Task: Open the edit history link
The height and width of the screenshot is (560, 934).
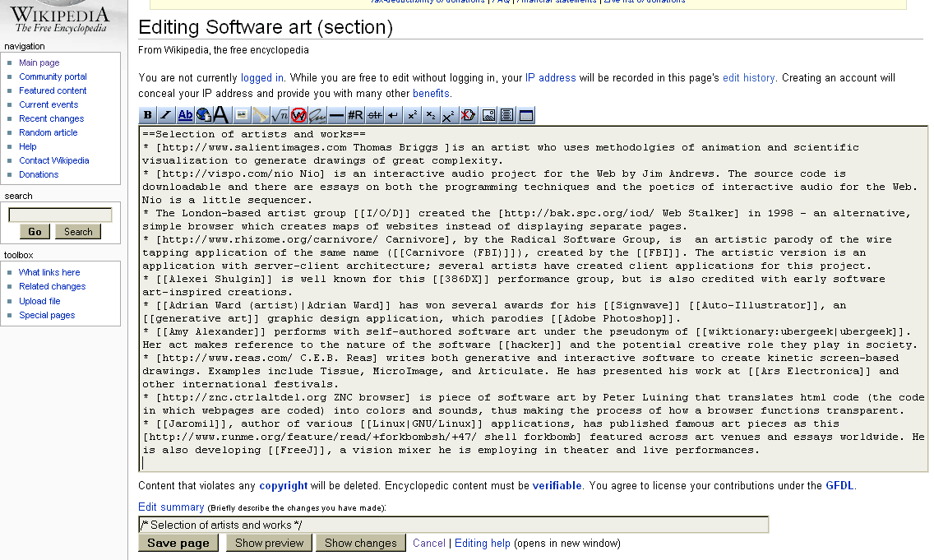Action: coord(749,78)
